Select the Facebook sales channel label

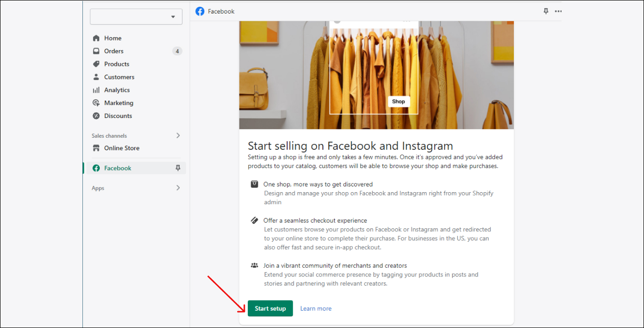tap(118, 168)
